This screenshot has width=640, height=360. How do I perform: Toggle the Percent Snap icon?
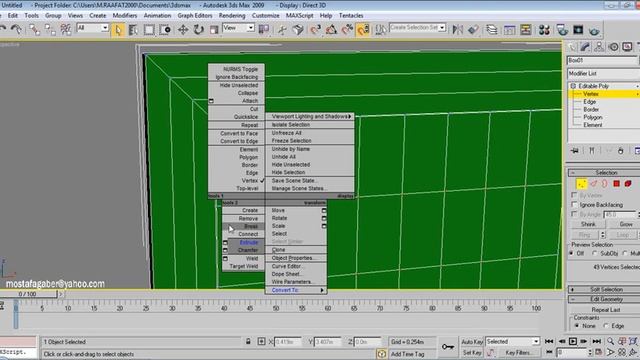347,29
